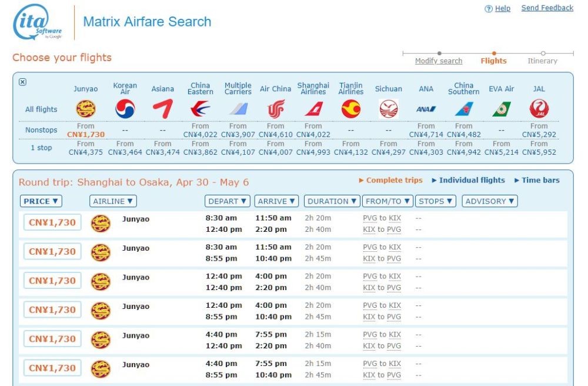Screen dimensions: 588x386
Task: Expand the DURATION sort dropdown
Action: (332, 201)
